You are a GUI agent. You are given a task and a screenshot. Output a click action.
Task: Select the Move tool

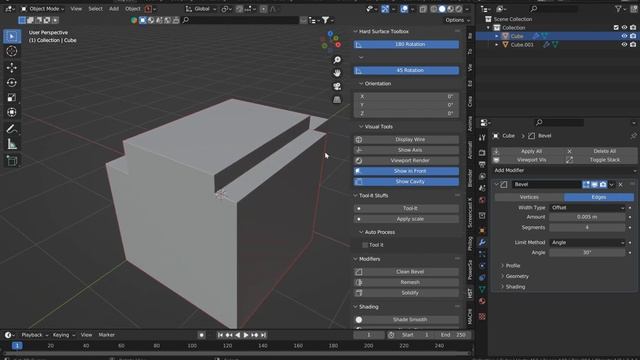tap(12, 67)
